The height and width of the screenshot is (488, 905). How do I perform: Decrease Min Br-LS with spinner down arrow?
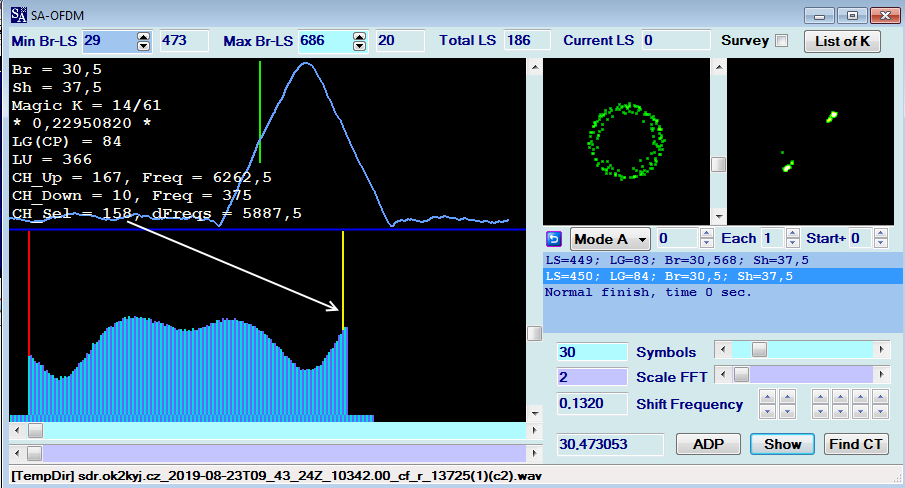click(x=143, y=46)
